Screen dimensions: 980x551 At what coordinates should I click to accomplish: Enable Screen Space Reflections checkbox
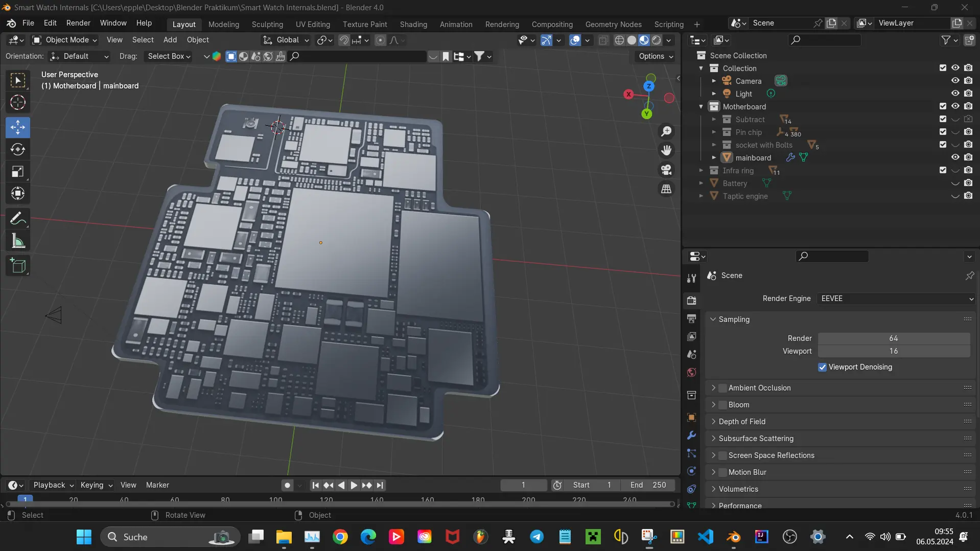pos(722,455)
